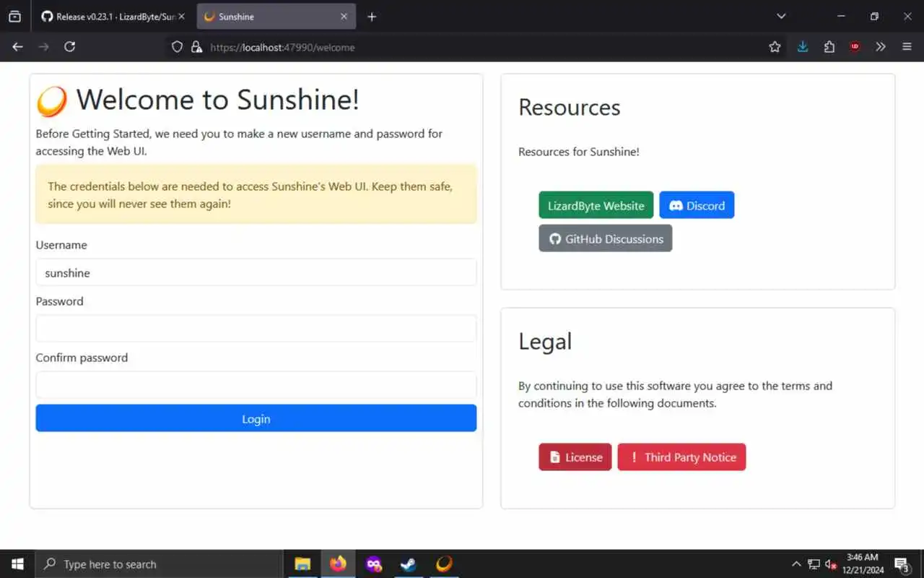Click the 'Confirm password' label
The image size is (924, 578).
[x=82, y=358]
